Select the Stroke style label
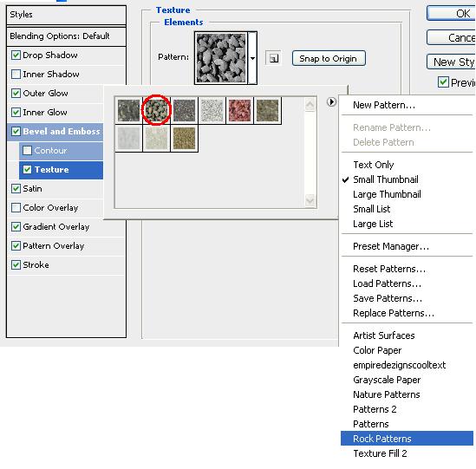 pyautogui.click(x=36, y=265)
